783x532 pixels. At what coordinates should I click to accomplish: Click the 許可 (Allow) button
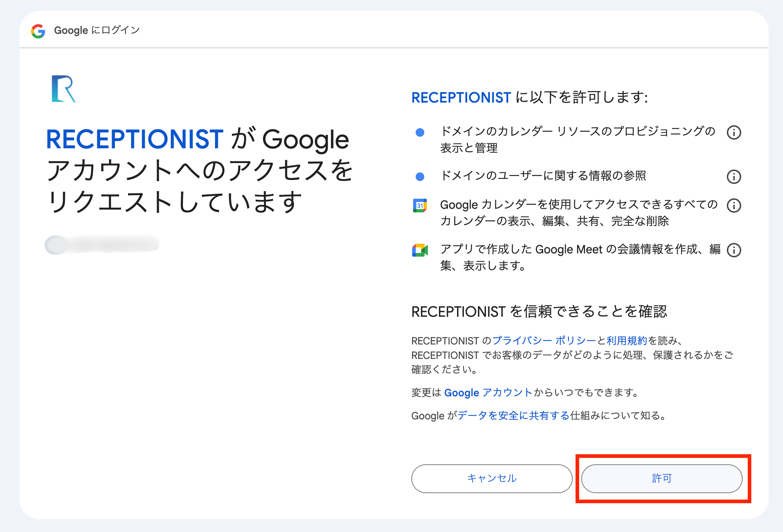662,478
